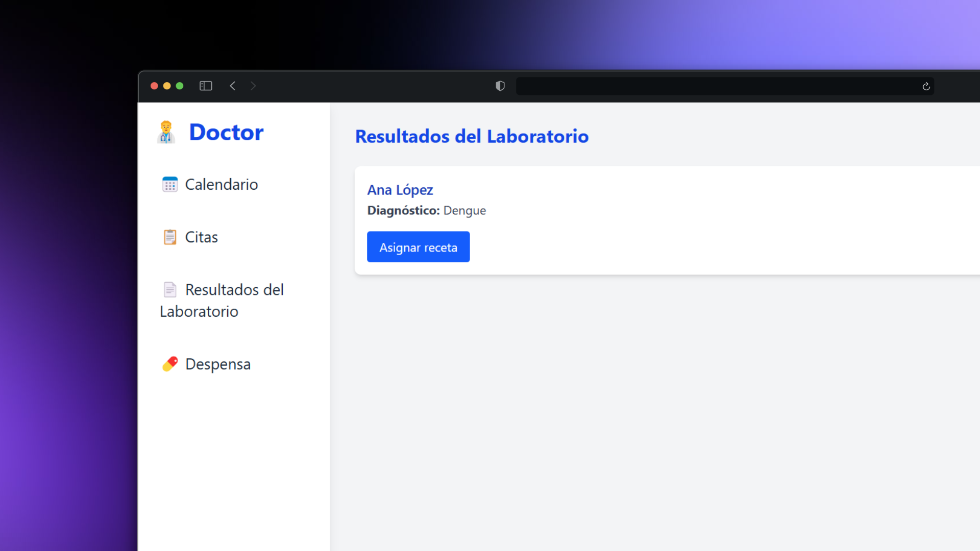This screenshot has height=551, width=980.
Task: Click the Calendario calendar icon
Action: point(170,184)
